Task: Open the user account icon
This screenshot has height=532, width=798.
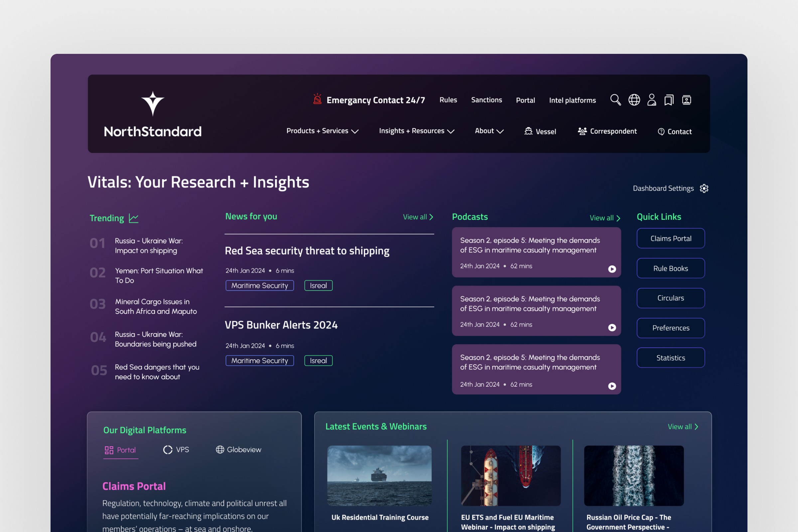Action: coord(651,100)
